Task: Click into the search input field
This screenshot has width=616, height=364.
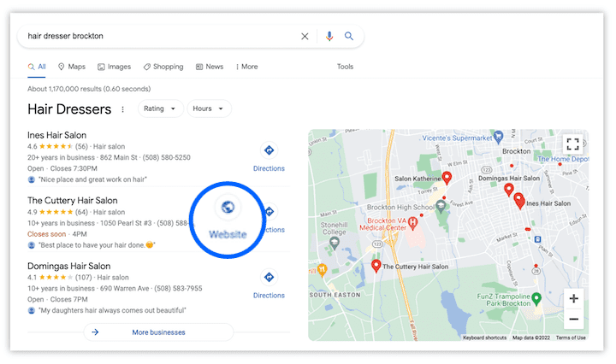Action: [x=154, y=37]
